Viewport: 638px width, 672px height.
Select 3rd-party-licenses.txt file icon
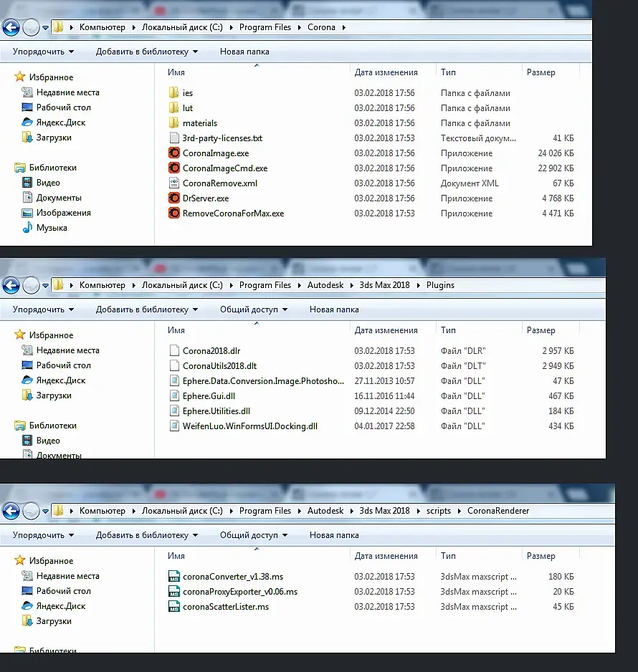pos(173,138)
